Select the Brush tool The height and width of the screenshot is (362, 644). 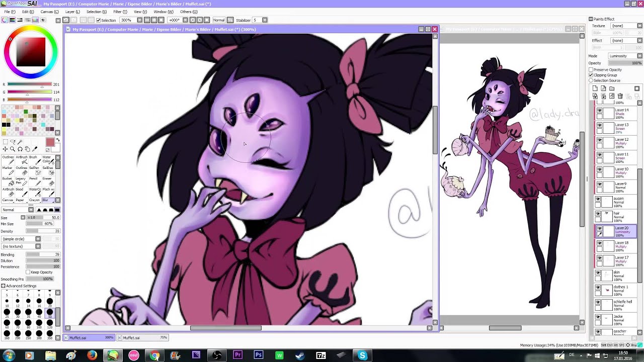click(x=35, y=160)
